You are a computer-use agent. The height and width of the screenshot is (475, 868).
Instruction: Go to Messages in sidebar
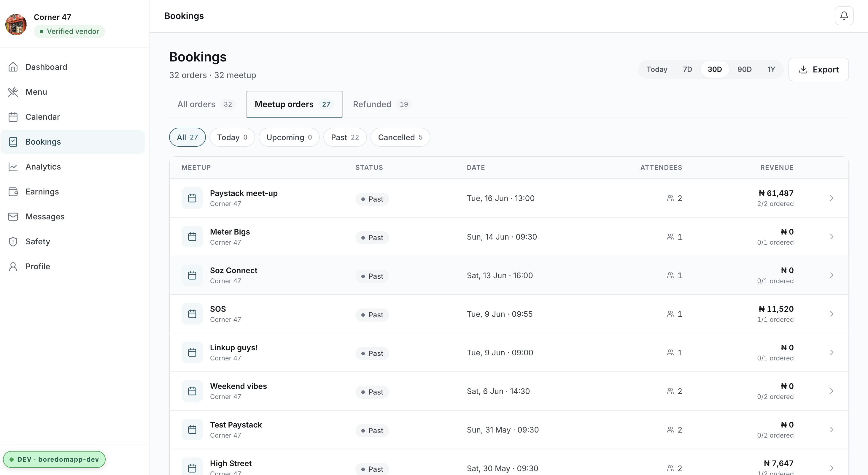click(73, 216)
